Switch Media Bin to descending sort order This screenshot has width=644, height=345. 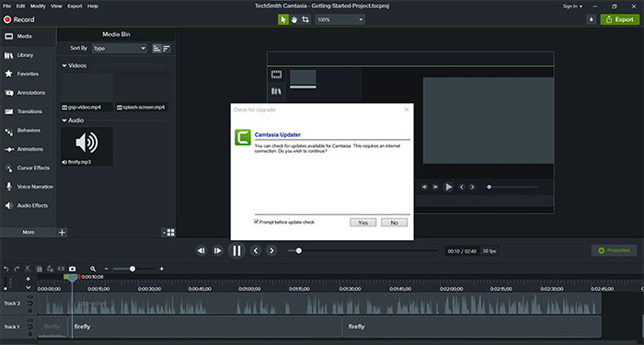click(167, 49)
